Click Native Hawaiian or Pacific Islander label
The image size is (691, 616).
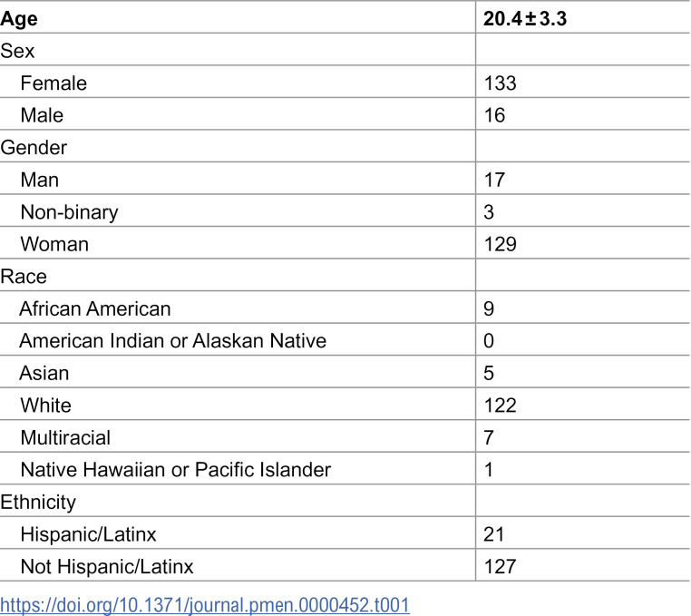175,470
